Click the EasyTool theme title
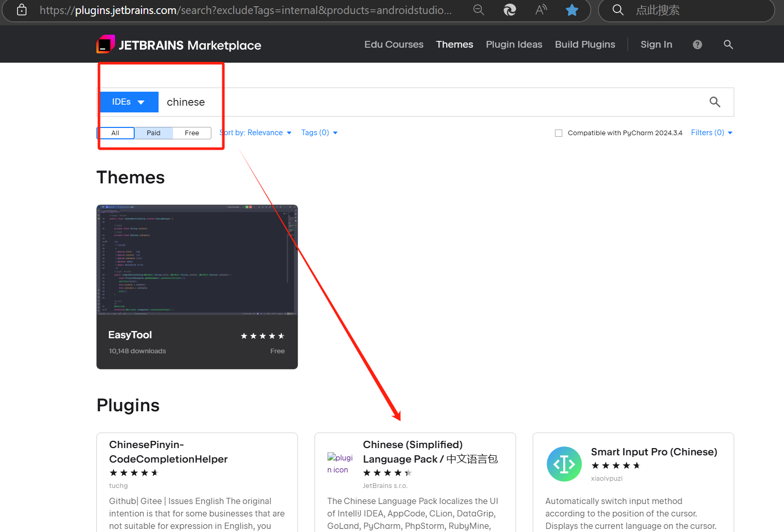Image resolution: width=784 pixels, height=532 pixels. pyautogui.click(x=130, y=335)
